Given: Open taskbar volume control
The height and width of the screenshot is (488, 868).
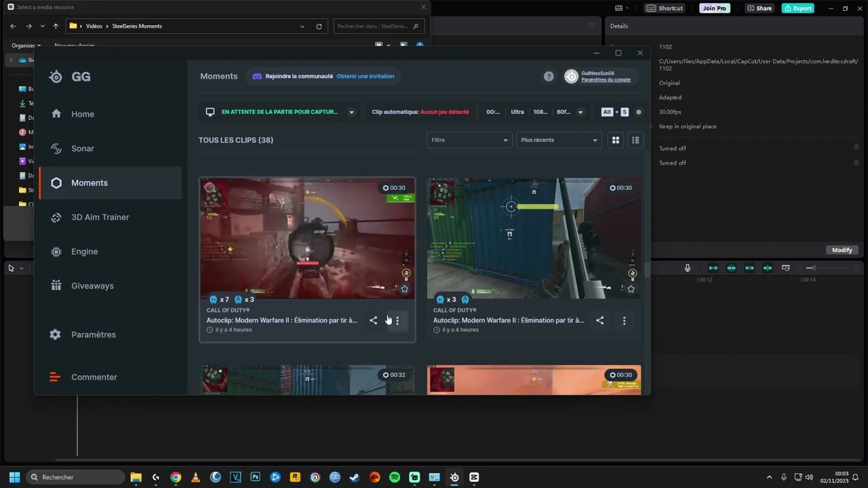Looking at the screenshot, I should pyautogui.click(x=809, y=477).
